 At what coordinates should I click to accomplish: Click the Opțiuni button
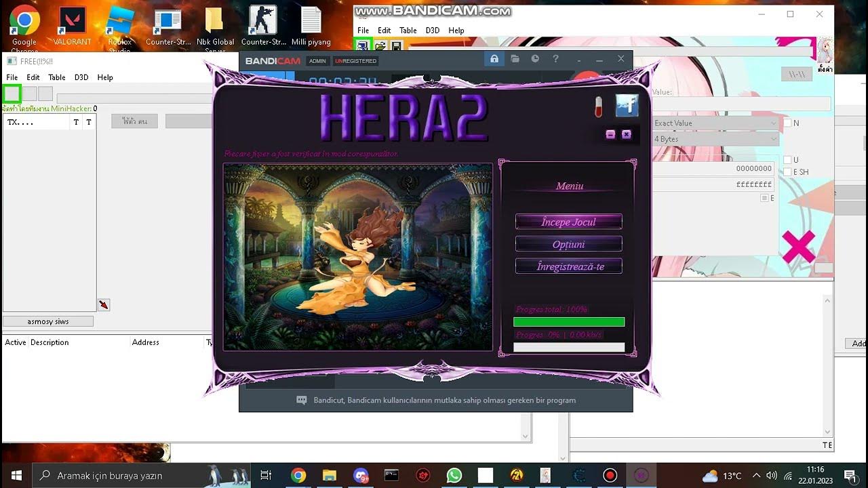[568, 244]
